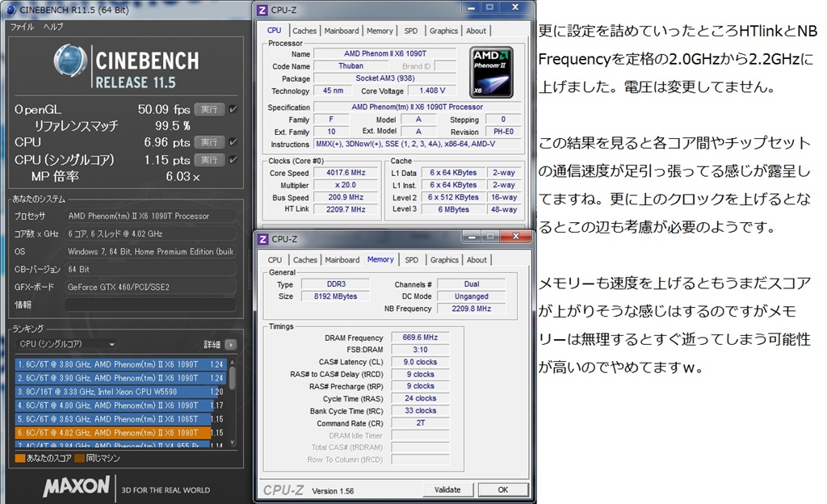Click the ranking list scrollbar up arrow
This screenshot has width=827, height=504.
click(232, 363)
